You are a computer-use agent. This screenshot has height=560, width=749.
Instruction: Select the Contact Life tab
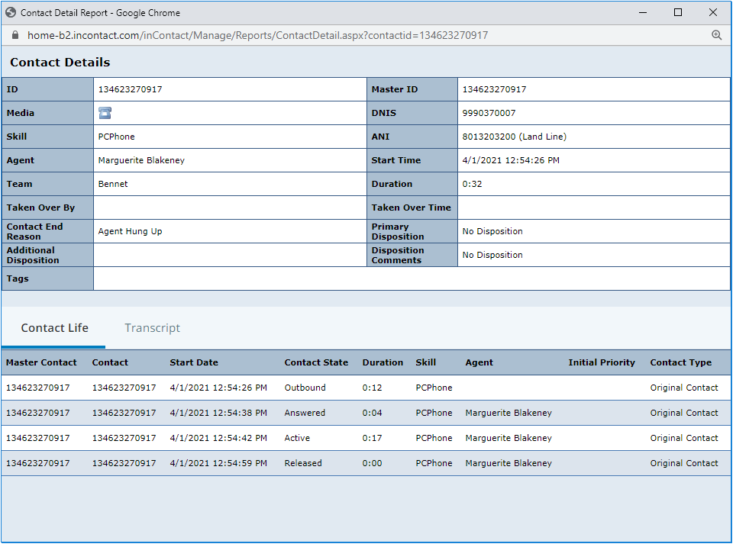pos(54,328)
